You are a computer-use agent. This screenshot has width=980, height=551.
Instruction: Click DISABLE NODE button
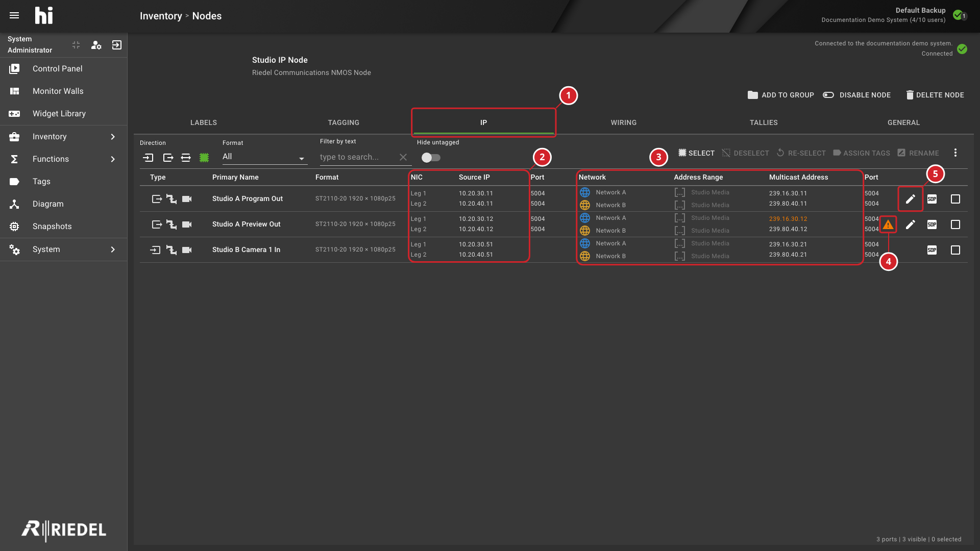[857, 95]
